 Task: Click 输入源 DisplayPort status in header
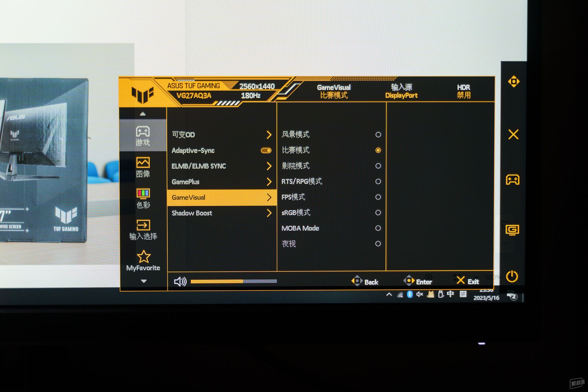(x=401, y=91)
